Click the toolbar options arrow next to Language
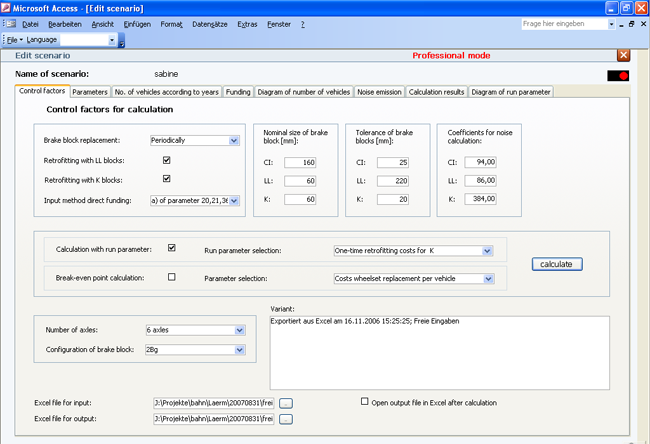 [x=121, y=43]
